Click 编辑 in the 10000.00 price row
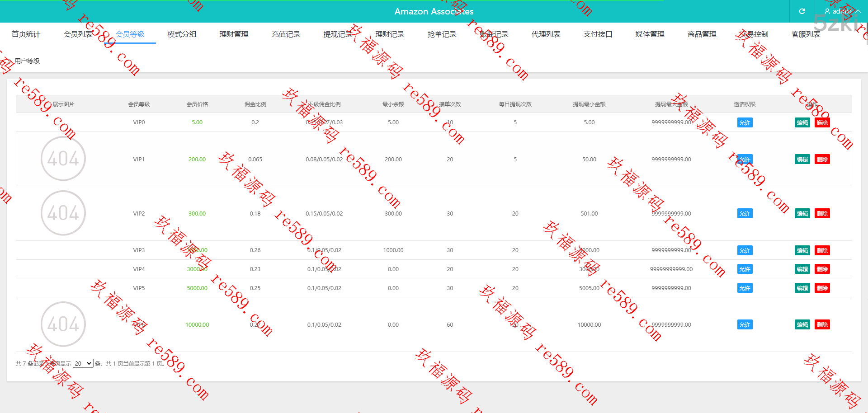Viewport: 868px width, 413px height. coord(802,324)
